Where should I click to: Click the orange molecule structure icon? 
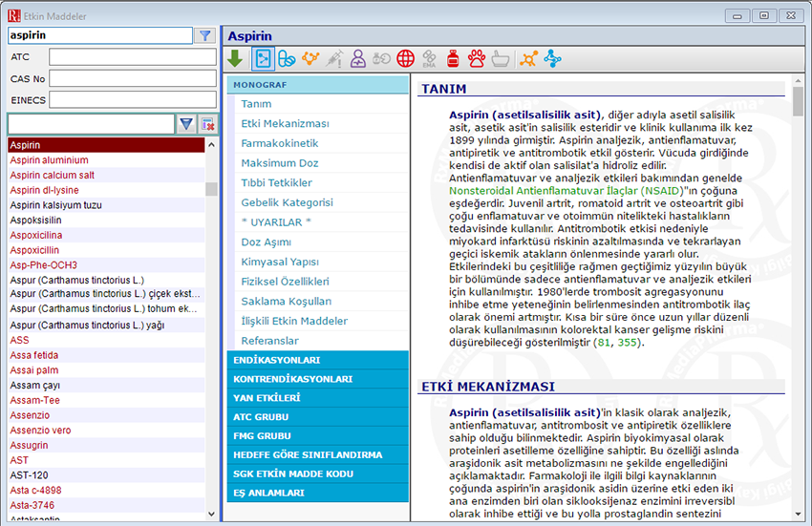(x=310, y=58)
